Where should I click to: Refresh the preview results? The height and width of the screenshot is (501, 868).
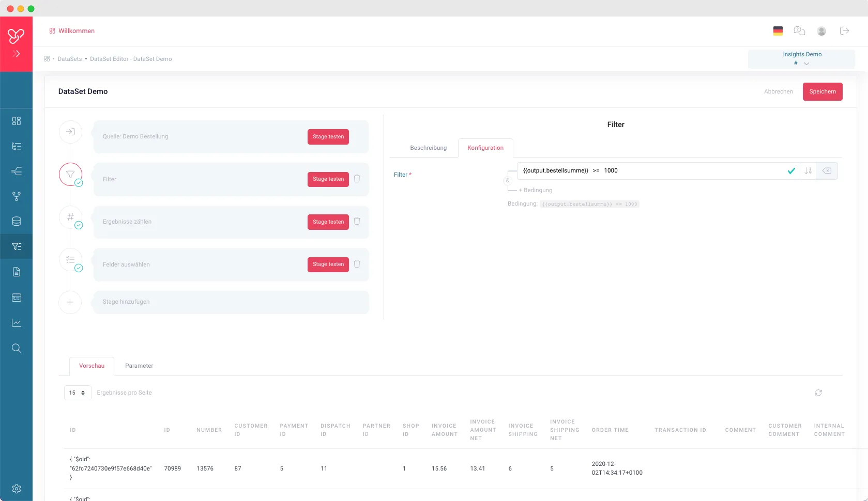[818, 393]
